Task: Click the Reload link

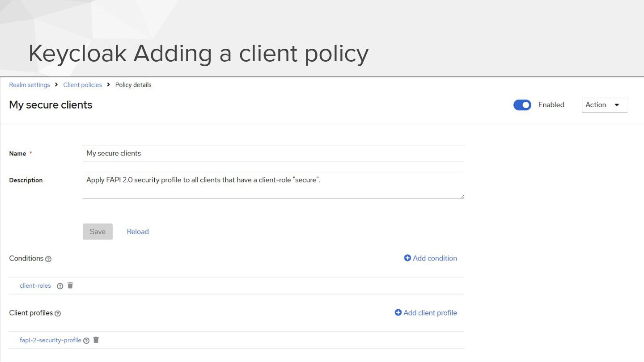Action: pyautogui.click(x=138, y=232)
